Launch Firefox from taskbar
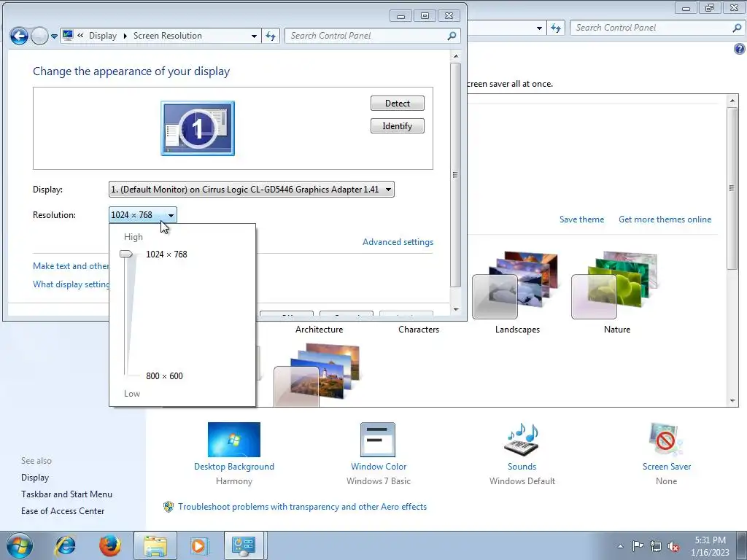Viewport: 747px width, 560px height. coord(110,545)
